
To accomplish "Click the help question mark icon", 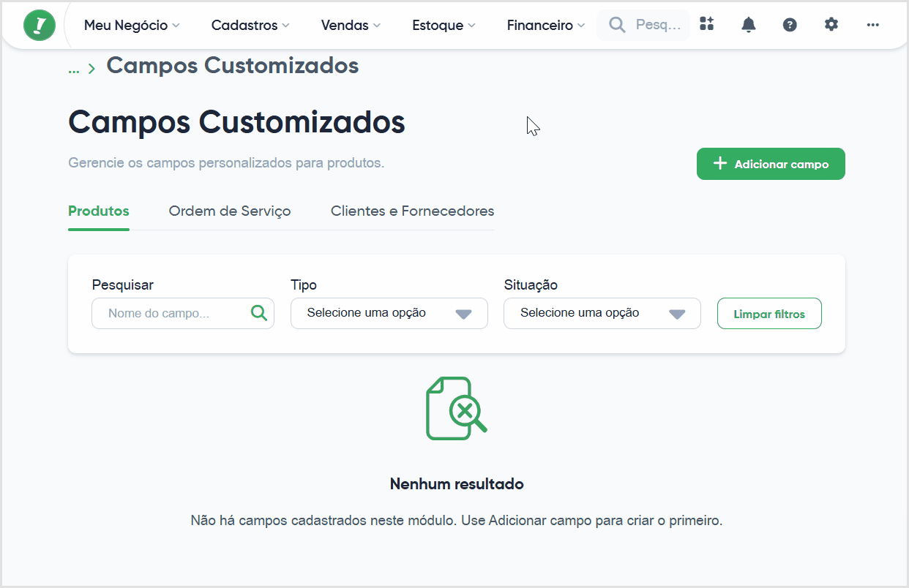I will (x=790, y=25).
